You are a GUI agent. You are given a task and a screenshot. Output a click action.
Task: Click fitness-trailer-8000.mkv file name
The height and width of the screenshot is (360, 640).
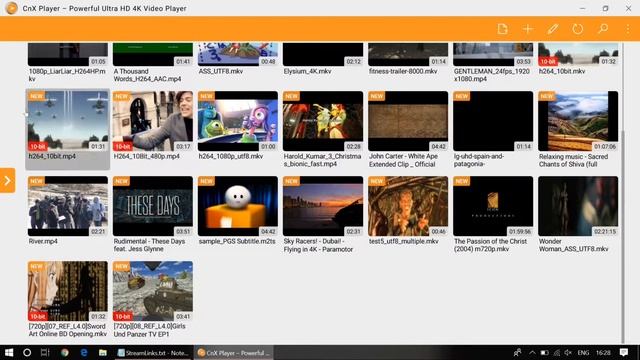click(x=403, y=71)
